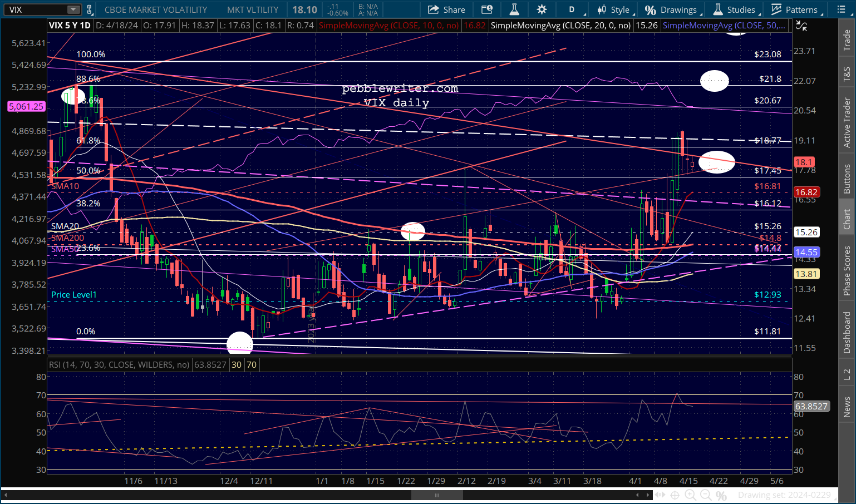
Task: Open the VIX symbol dropdown arrow
Action: click(x=73, y=9)
